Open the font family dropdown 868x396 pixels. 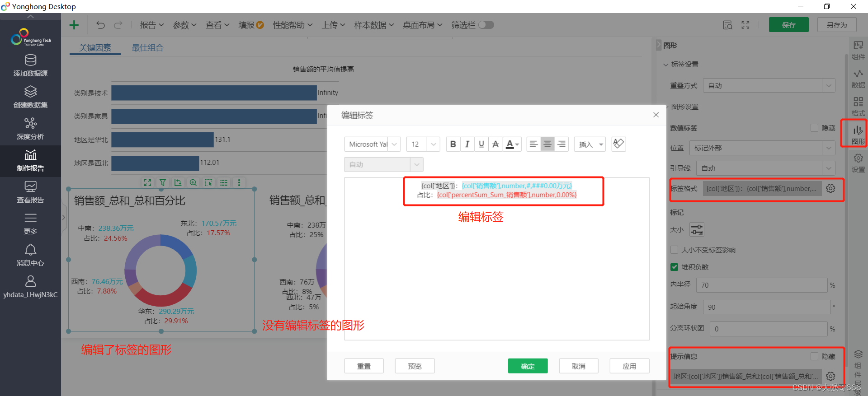tap(373, 144)
